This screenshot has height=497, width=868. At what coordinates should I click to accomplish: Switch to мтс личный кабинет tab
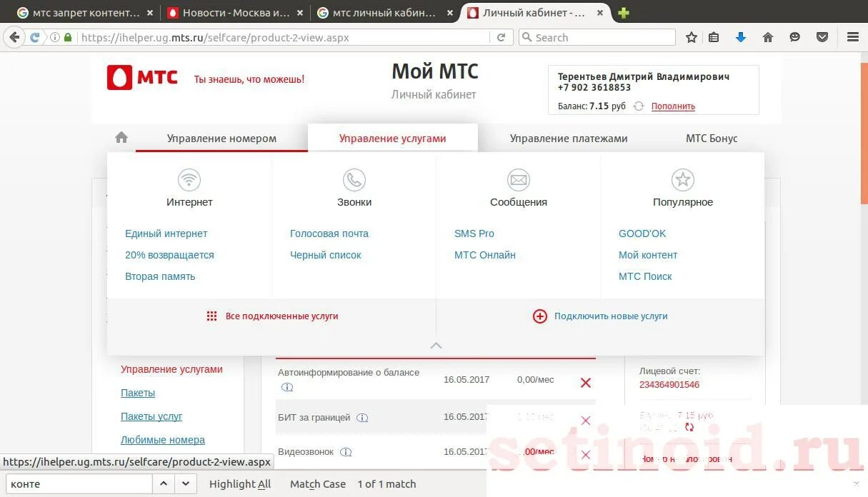click(384, 13)
